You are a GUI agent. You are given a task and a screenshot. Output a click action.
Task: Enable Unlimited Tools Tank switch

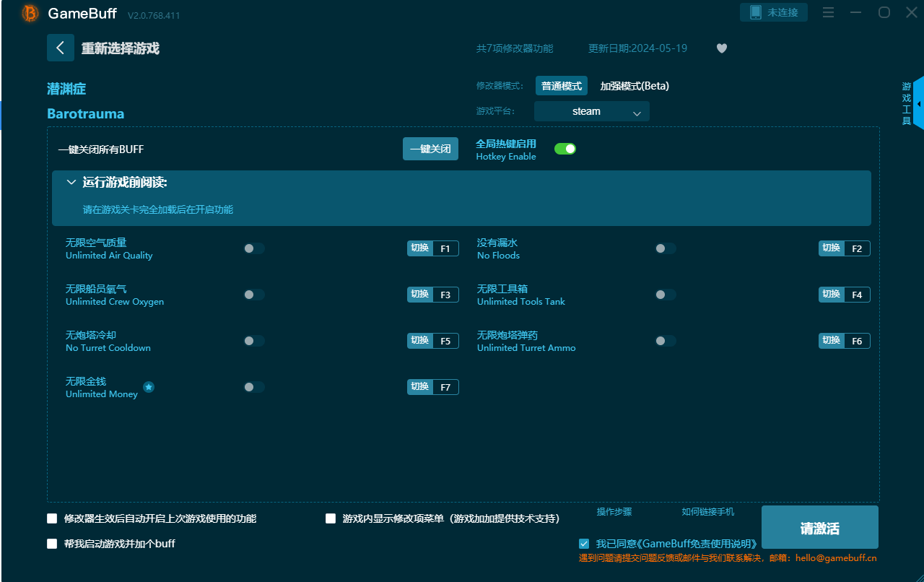(x=666, y=295)
